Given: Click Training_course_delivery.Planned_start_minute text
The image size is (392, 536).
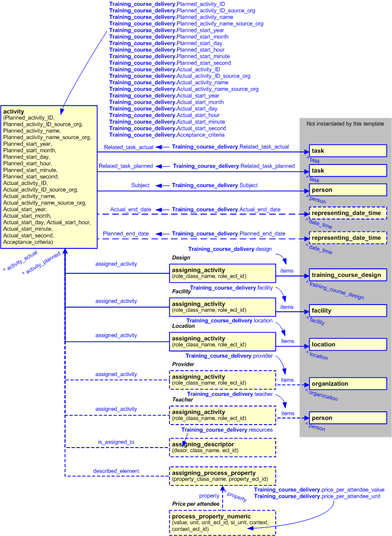Looking at the screenshot, I should [169, 56].
